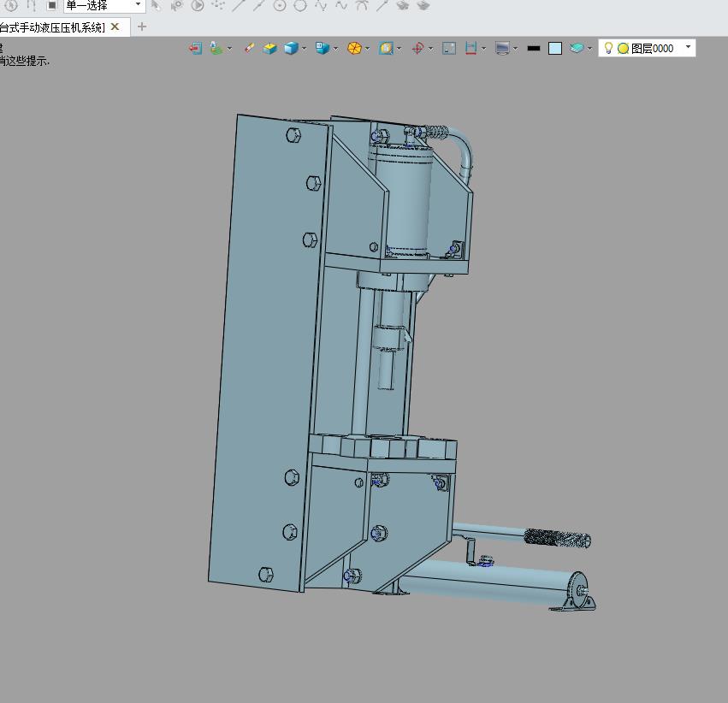Expand dropdown beside dimension bracket icon
This screenshot has height=703, width=728.
[484, 49]
